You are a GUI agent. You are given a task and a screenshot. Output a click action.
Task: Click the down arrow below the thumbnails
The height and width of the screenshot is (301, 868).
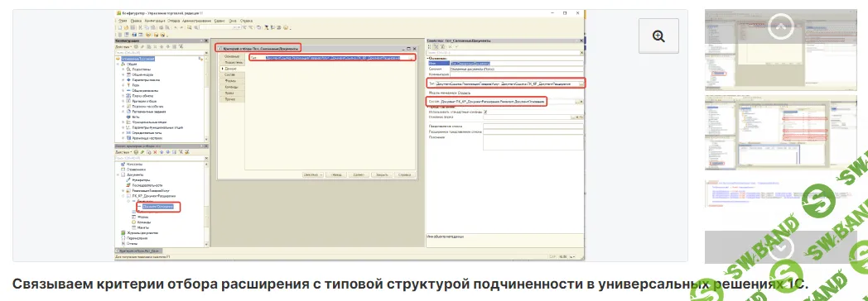(780, 247)
